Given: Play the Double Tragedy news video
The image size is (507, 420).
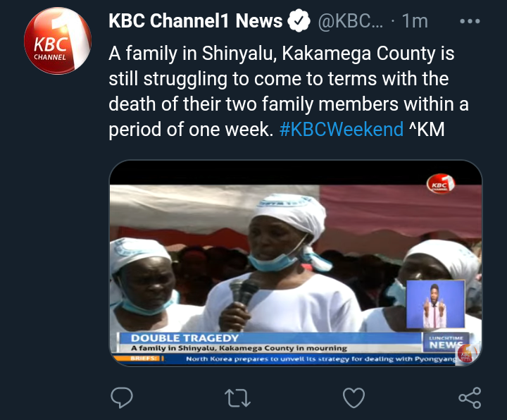Looking at the screenshot, I should click(x=296, y=263).
